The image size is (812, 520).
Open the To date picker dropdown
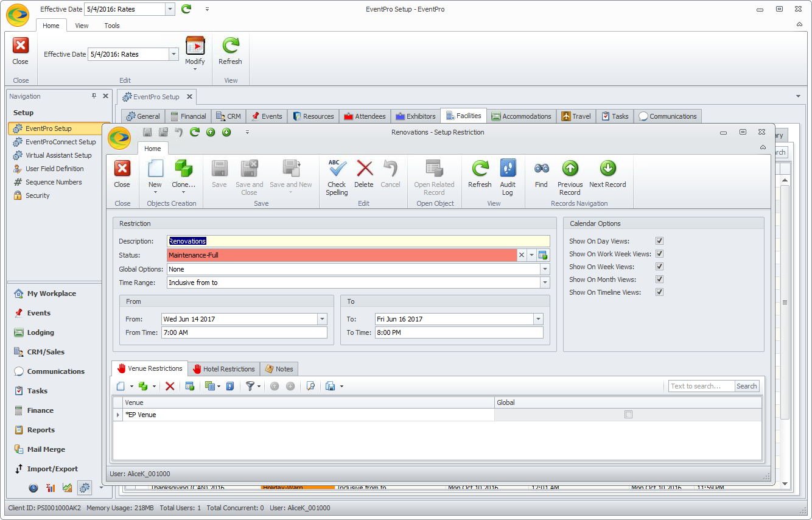tap(538, 319)
